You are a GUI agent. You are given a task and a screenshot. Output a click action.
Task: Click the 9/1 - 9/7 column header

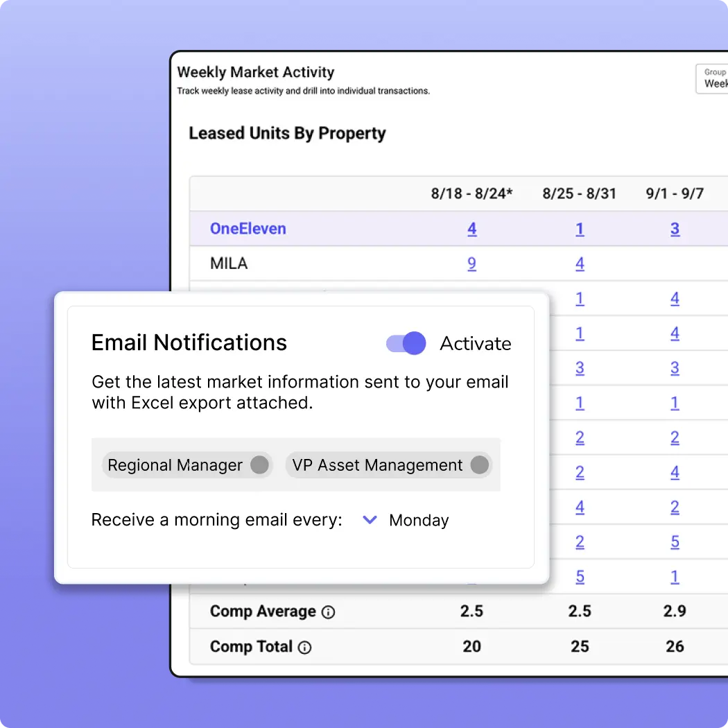[x=675, y=193]
